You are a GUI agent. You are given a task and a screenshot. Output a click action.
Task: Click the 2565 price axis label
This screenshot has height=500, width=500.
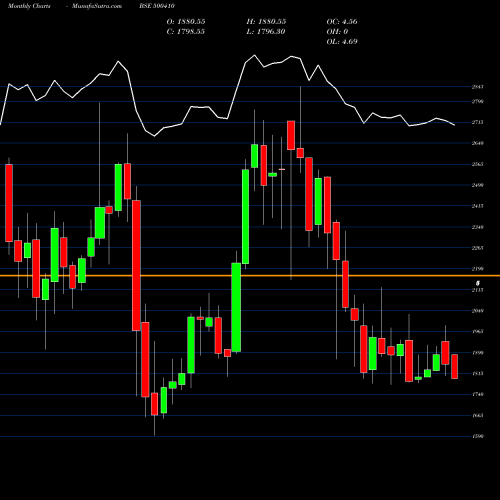click(x=477, y=164)
